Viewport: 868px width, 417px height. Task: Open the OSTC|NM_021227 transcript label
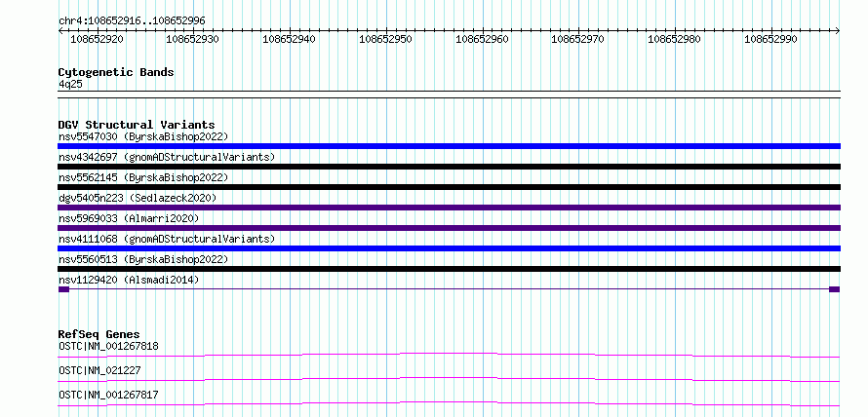(99, 370)
